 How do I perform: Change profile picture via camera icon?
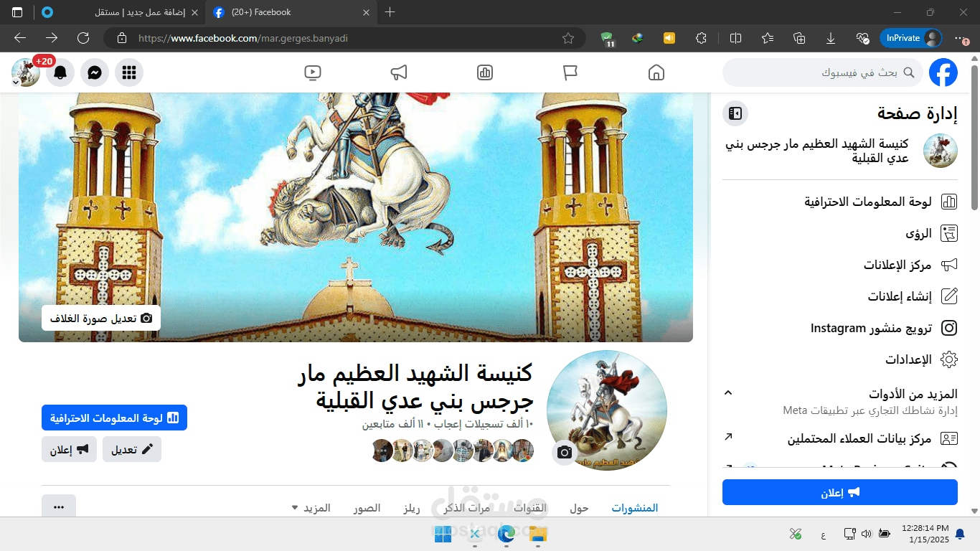[565, 453]
